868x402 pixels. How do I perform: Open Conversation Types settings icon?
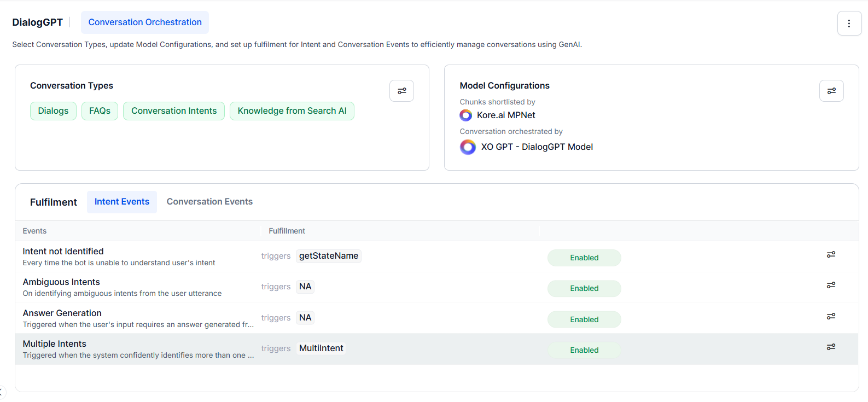401,91
